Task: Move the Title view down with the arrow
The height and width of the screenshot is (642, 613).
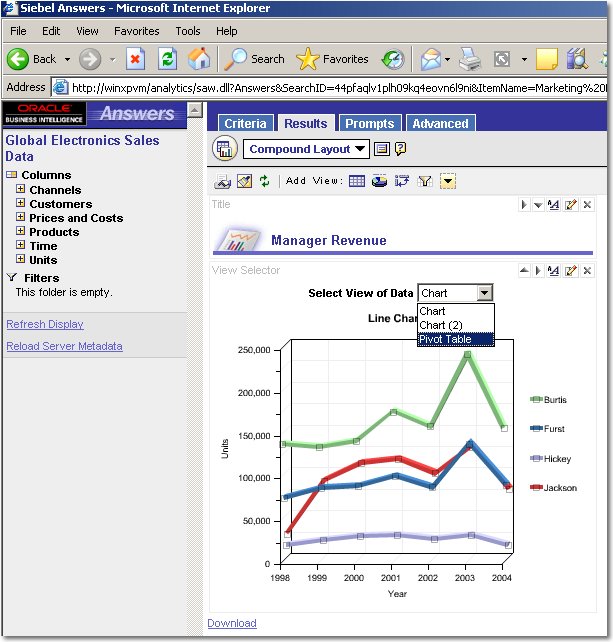Action: (x=538, y=205)
